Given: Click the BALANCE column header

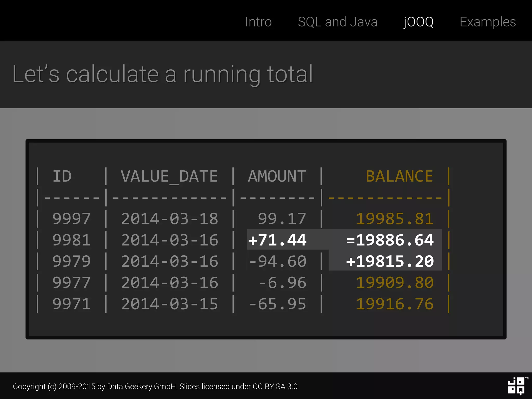Looking at the screenshot, I should (x=399, y=176).
